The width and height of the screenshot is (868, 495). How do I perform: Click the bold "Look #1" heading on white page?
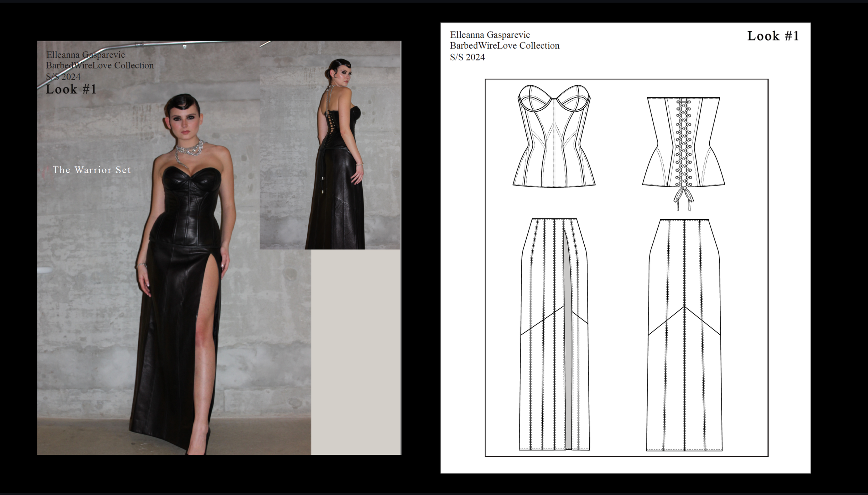773,36
